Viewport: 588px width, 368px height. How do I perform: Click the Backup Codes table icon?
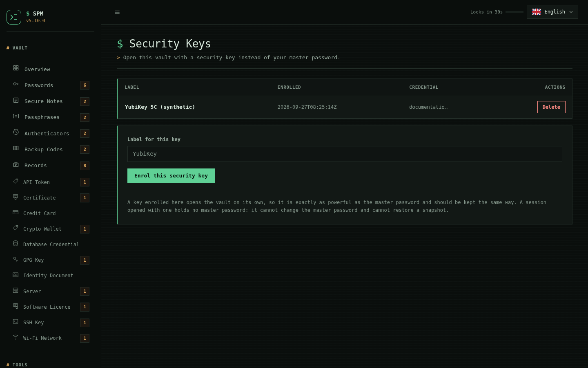point(16,148)
